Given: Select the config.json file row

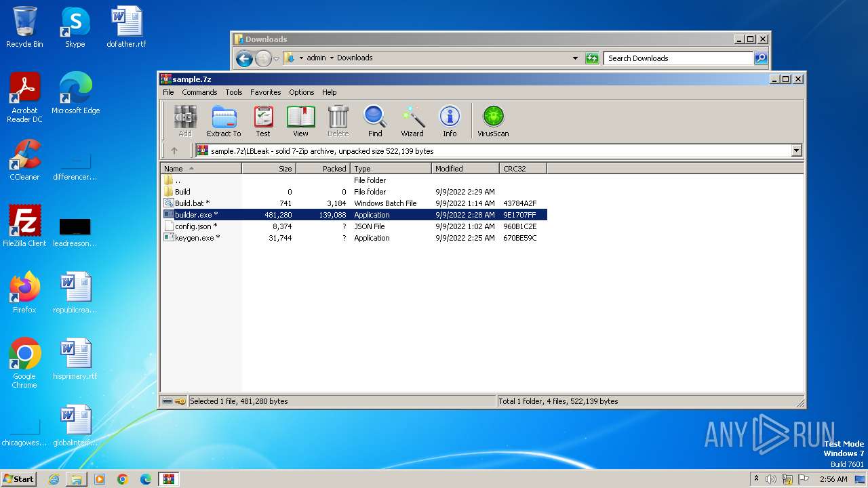Looking at the screenshot, I should point(354,226).
